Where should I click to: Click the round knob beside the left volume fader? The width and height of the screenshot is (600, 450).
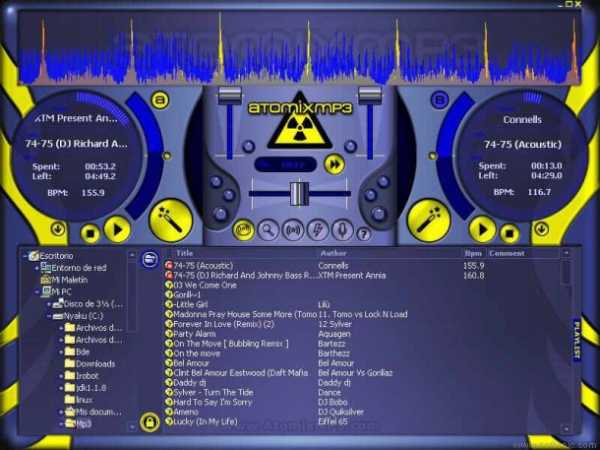coord(248,146)
